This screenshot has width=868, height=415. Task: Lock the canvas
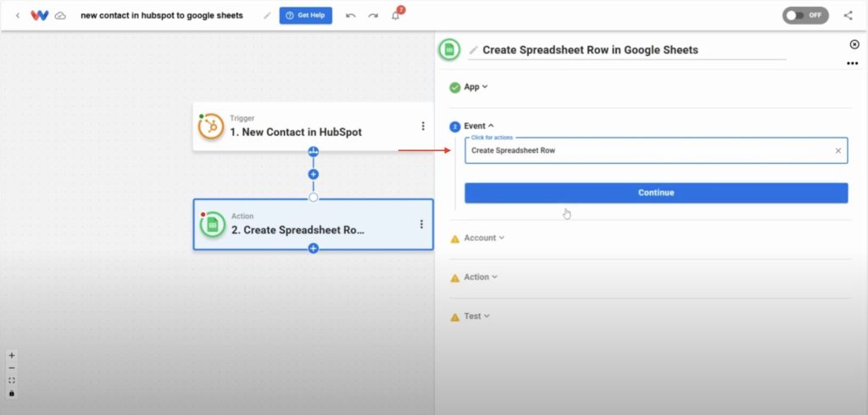pyautogui.click(x=12, y=394)
